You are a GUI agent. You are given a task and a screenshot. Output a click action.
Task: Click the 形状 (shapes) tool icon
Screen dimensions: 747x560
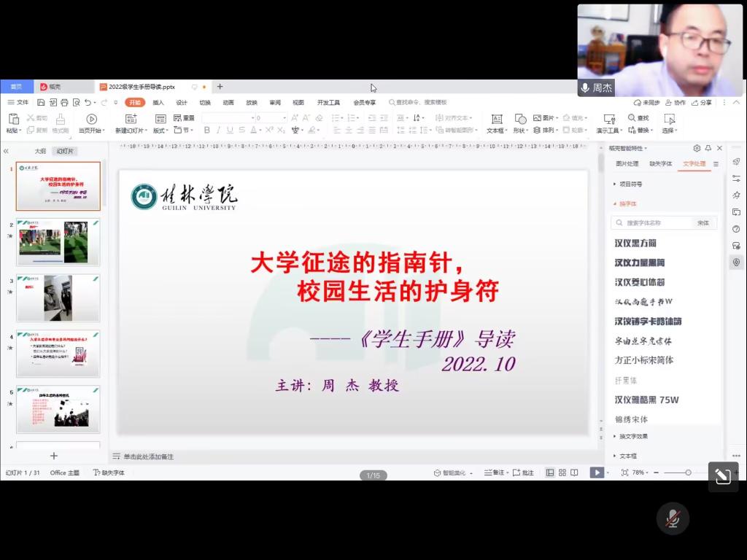coord(520,119)
